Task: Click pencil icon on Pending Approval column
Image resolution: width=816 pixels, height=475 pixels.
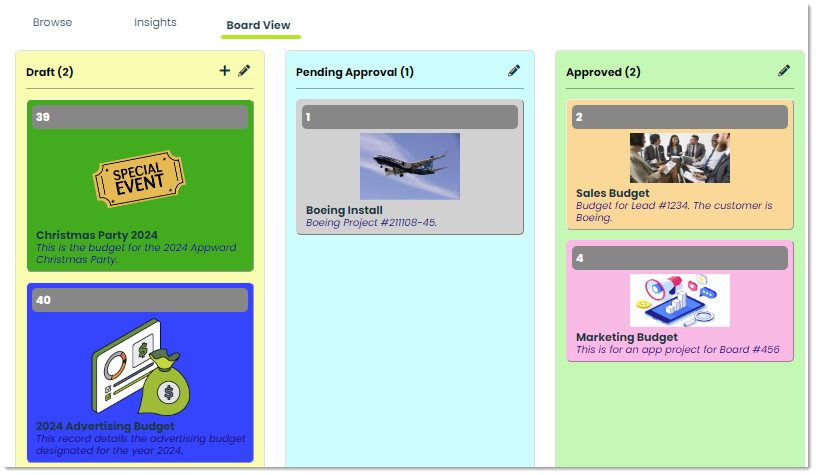Action: coord(514,71)
